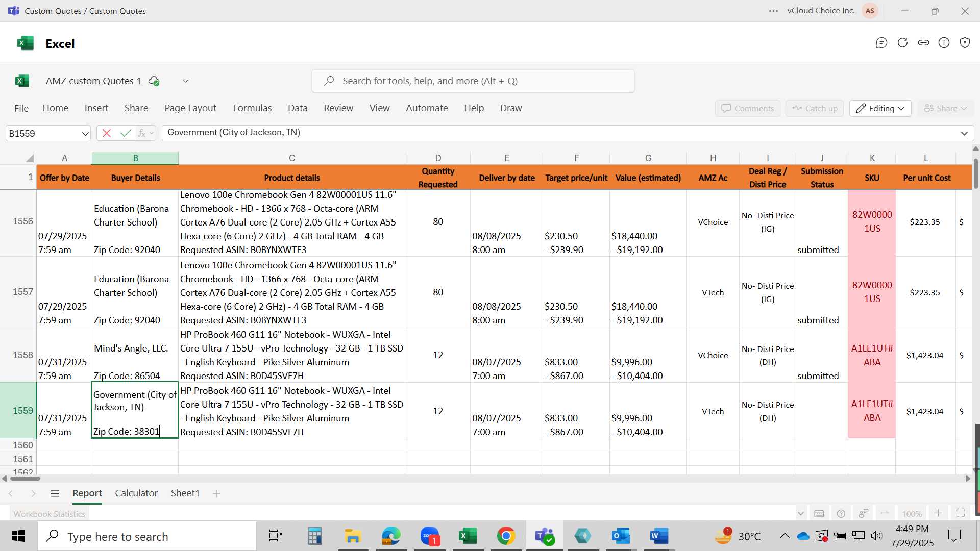Open the Editing mode dropdown
The image size is (980, 551).
point(880,108)
